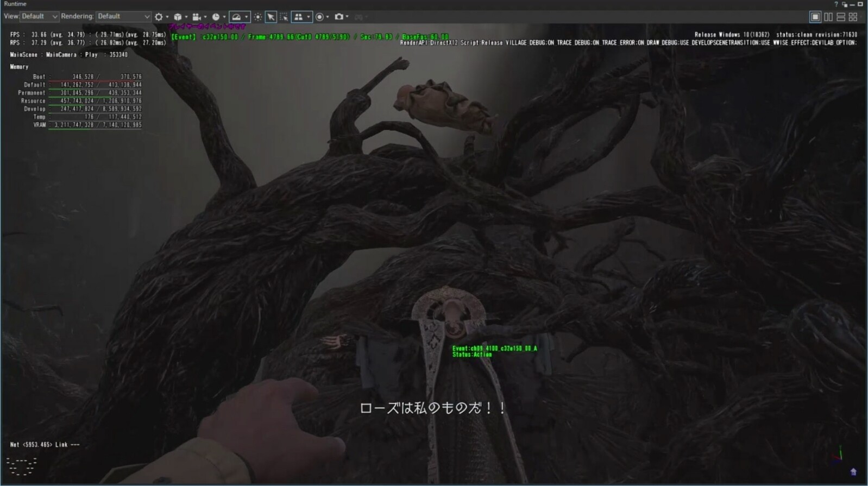
Task: Click the XYZ axis gizmo in viewport
Action: (x=838, y=454)
